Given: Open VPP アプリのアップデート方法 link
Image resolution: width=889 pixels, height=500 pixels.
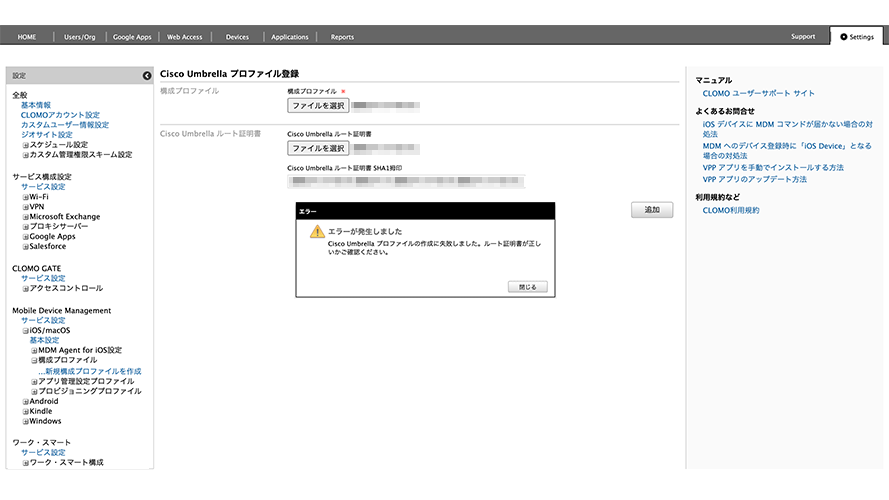Looking at the screenshot, I should click(x=755, y=179).
